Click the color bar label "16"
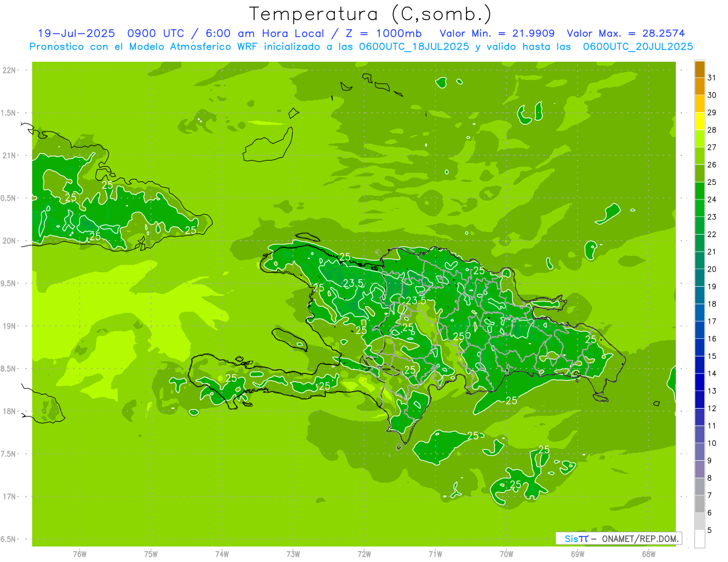Image resolution: width=728 pixels, height=562 pixels. click(x=712, y=339)
